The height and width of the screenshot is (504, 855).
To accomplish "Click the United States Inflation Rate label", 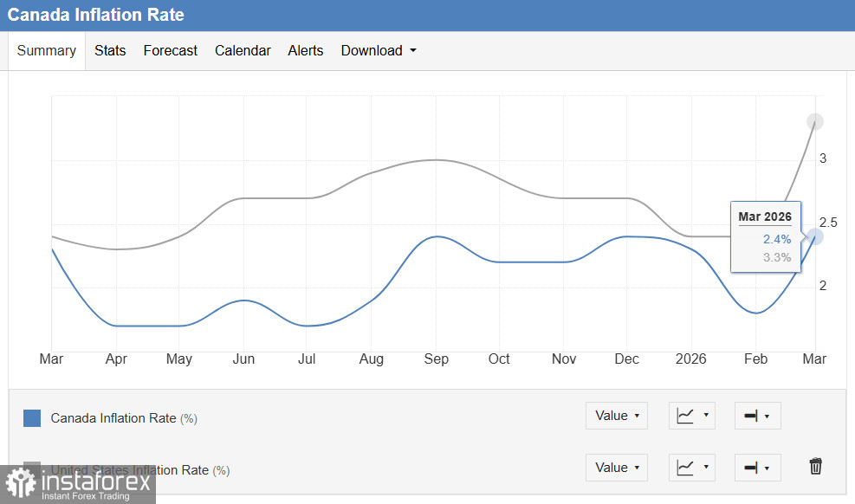I will coord(130,469).
